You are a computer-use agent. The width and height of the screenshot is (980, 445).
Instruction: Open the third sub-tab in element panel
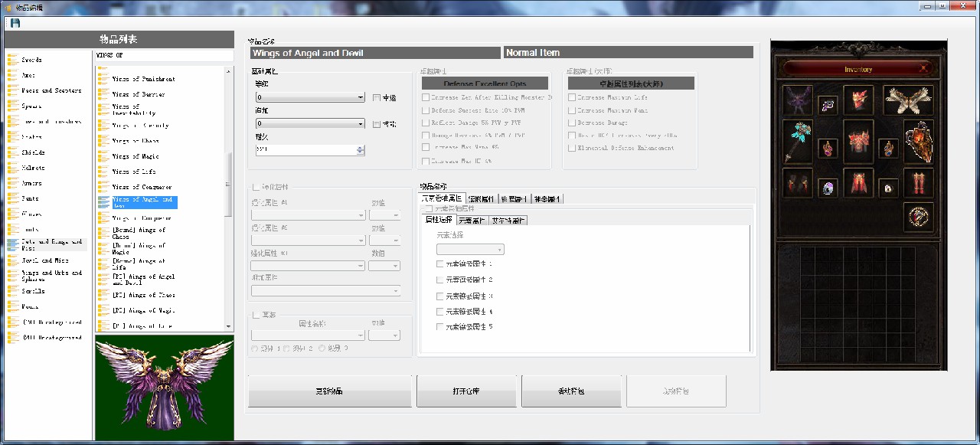point(508,221)
